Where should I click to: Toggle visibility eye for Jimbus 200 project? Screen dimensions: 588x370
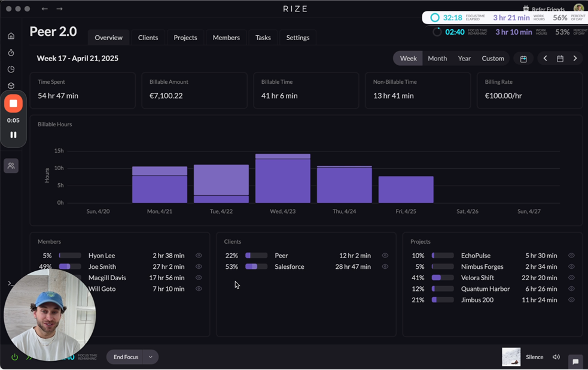coord(571,300)
